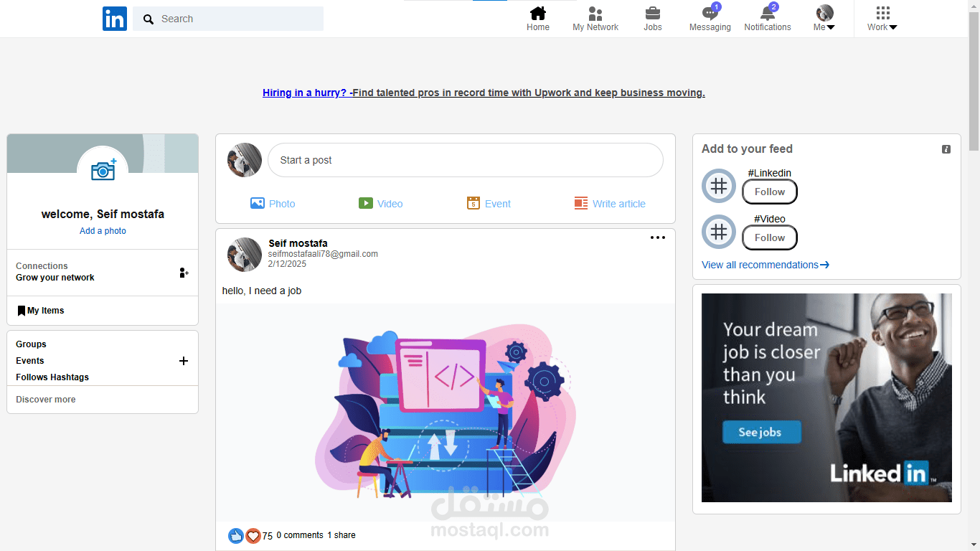Follow the #Video hashtag
Screen dimensions: 980x551
pyautogui.click(x=770, y=237)
